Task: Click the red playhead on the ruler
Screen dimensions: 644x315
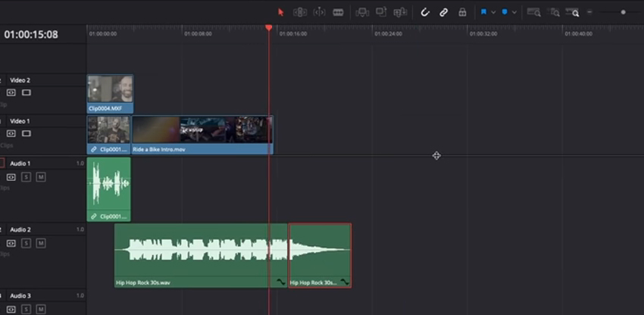Action: (269, 28)
